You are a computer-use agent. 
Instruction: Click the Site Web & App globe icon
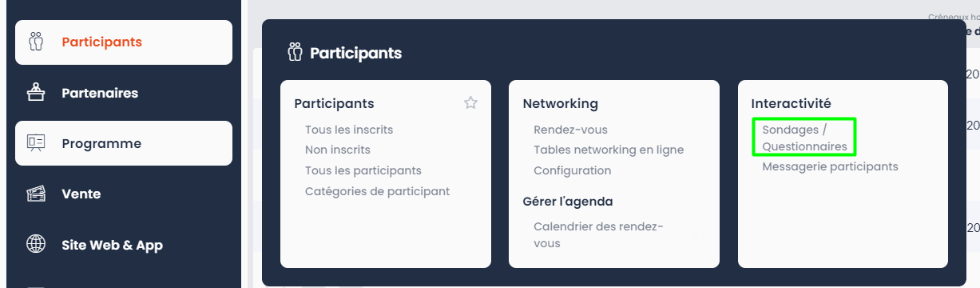click(35, 245)
